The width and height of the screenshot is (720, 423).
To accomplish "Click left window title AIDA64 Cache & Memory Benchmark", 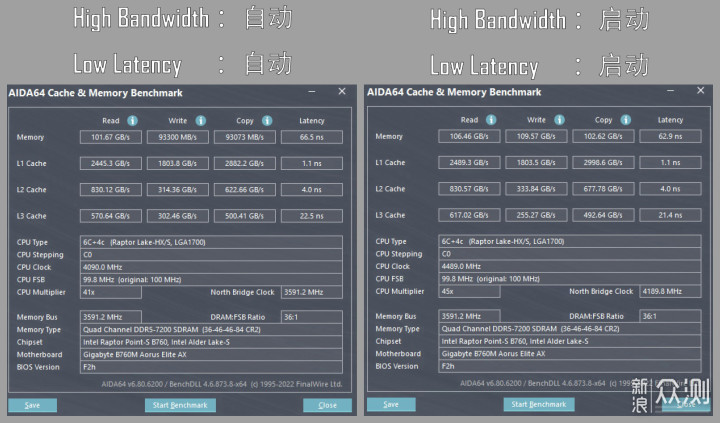I will click(x=96, y=93).
